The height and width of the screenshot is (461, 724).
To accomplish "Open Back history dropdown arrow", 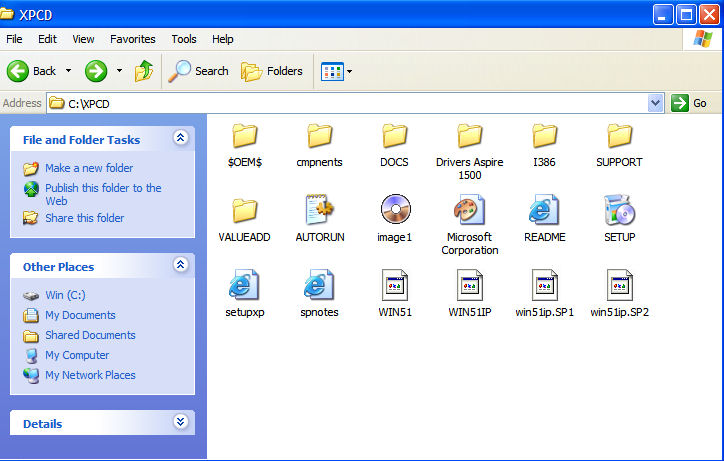I will tap(68, 71).
